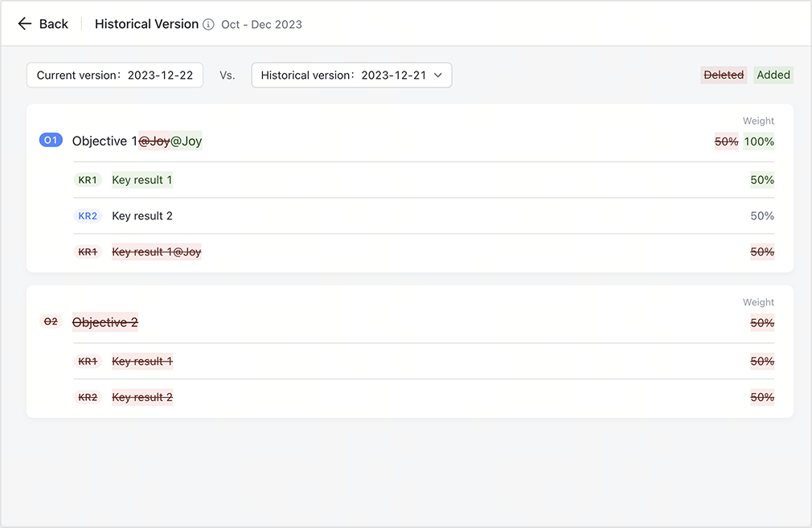Click deleted KR2 badge under Objective 2
The height and width of the screenshot is (528, 812).
pyautogui.click(x=88, y=397)
